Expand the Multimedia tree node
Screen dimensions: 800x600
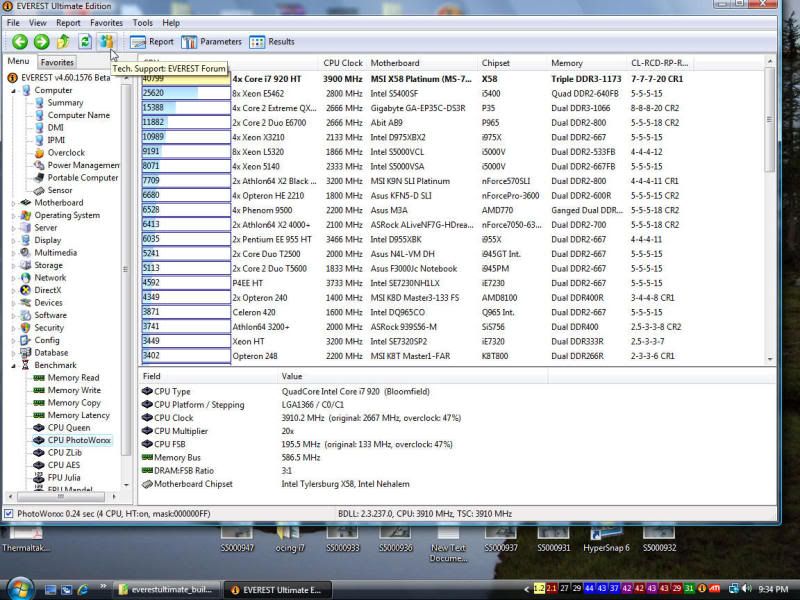pos(14,253)
